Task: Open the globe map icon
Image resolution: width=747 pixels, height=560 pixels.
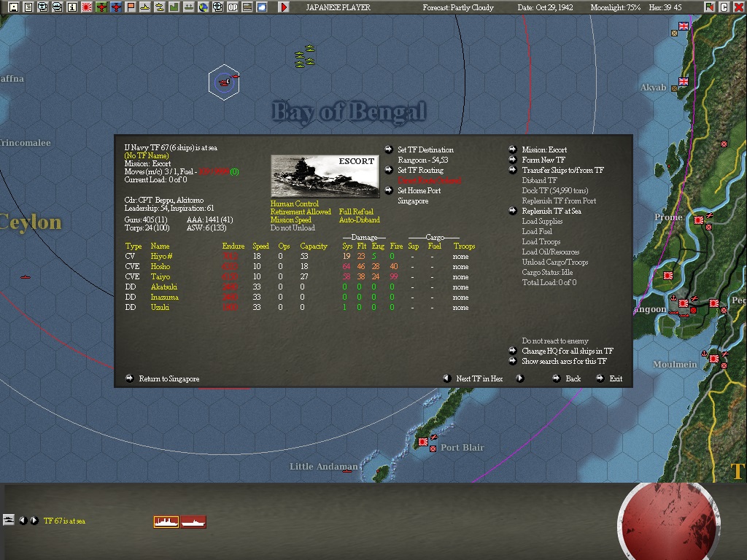Action: 205,7
